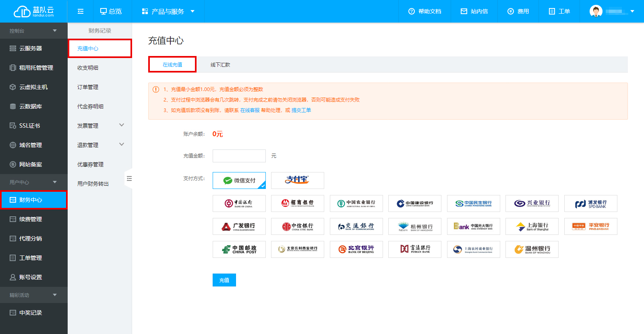Screen dimensions: 644x334
Task: Choose 中国银行 Bank of China
Action: [239, 203]
